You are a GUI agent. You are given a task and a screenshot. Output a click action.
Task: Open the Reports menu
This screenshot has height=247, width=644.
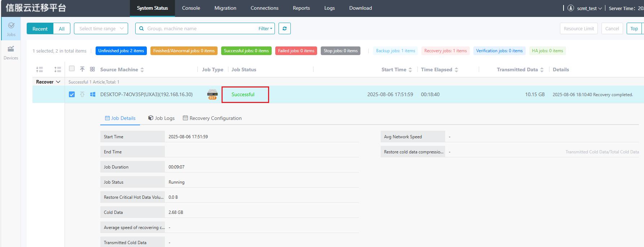[x=301, y=8]
